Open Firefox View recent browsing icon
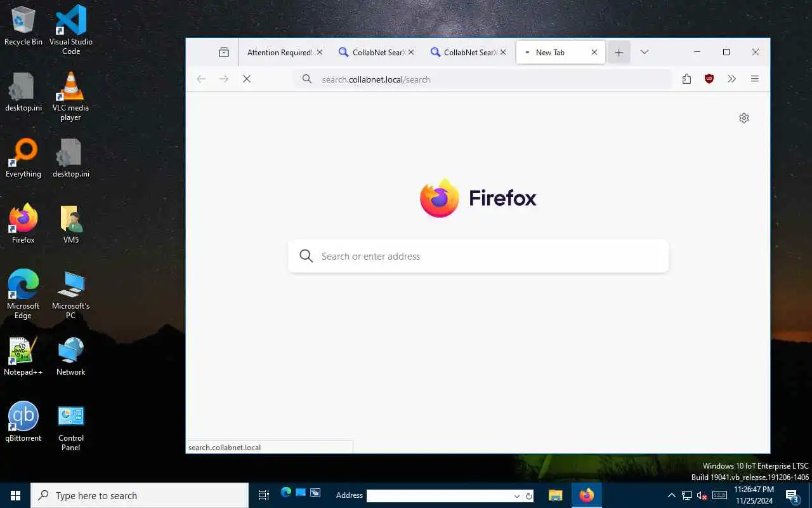This screenshot has width=812, height=508. pos(224,52)
